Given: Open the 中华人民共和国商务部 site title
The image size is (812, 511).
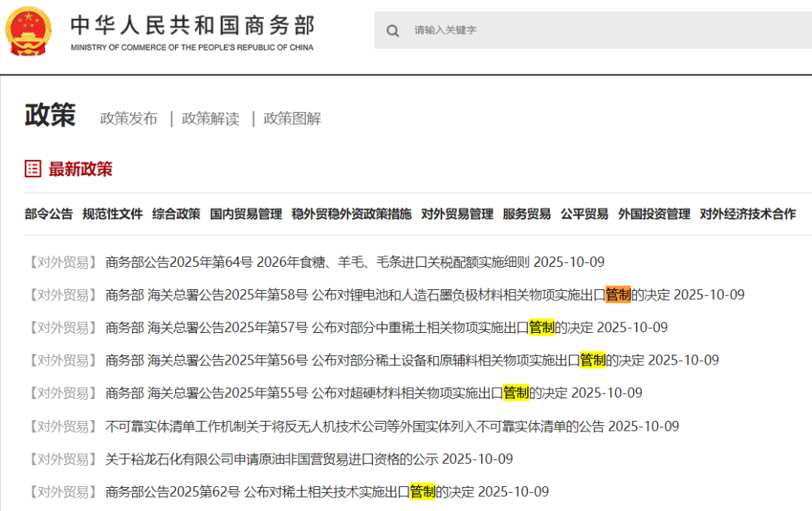Looking at the screenshot, I should [x=192, y=26].
